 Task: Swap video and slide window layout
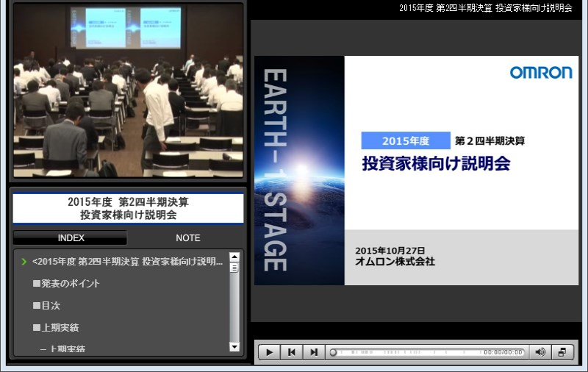(562, 352)
